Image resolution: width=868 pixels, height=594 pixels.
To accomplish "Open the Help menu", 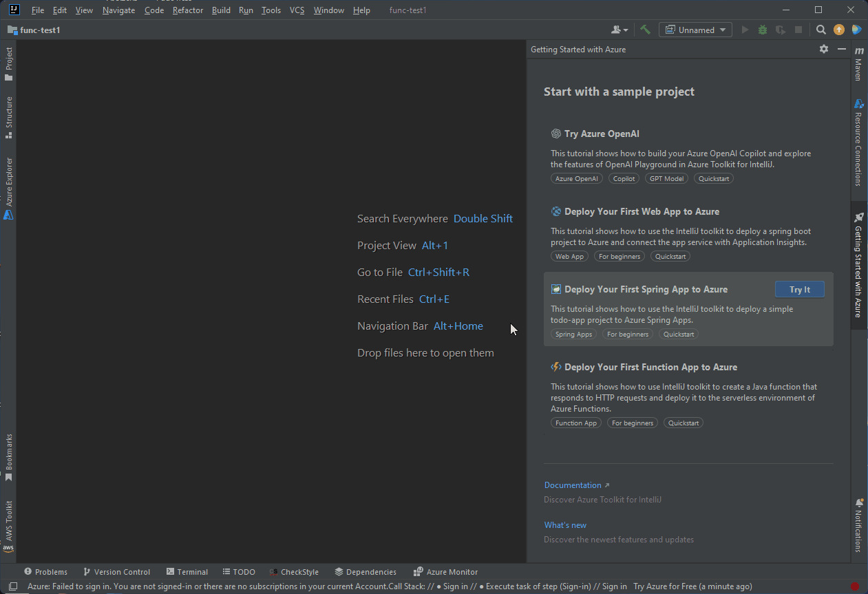I will pos(361,10).
